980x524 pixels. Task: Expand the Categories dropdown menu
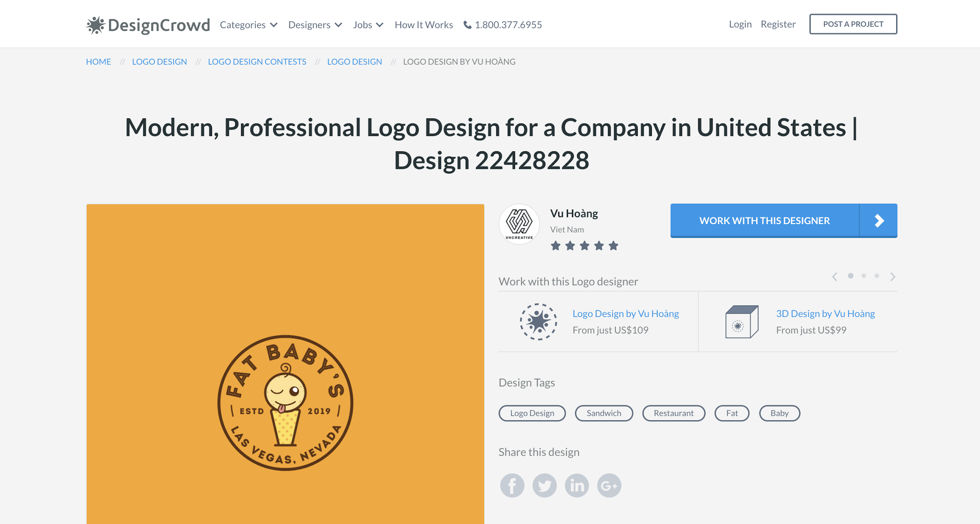tap(249, 25)
